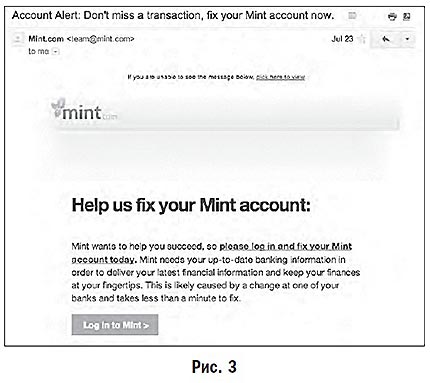This screenshot has height=383, width=430.
Task: Select the Mint.com sender name
Action: click(46, 39)
